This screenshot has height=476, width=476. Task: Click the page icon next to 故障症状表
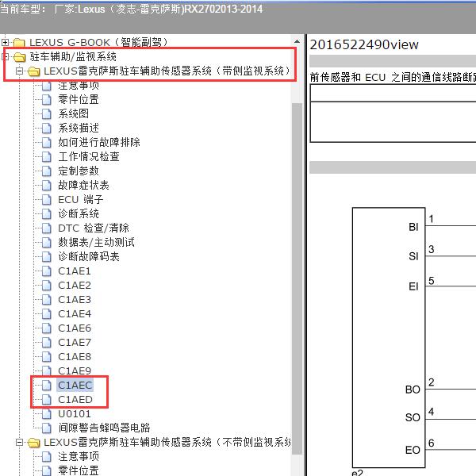tap(47, 185)
